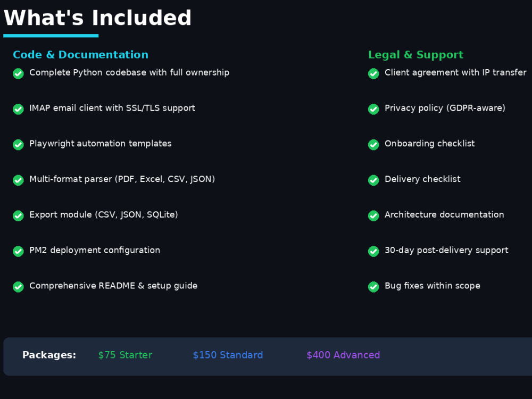Click text 'Complete Python codebase with full ownership'

click(129, 72)
